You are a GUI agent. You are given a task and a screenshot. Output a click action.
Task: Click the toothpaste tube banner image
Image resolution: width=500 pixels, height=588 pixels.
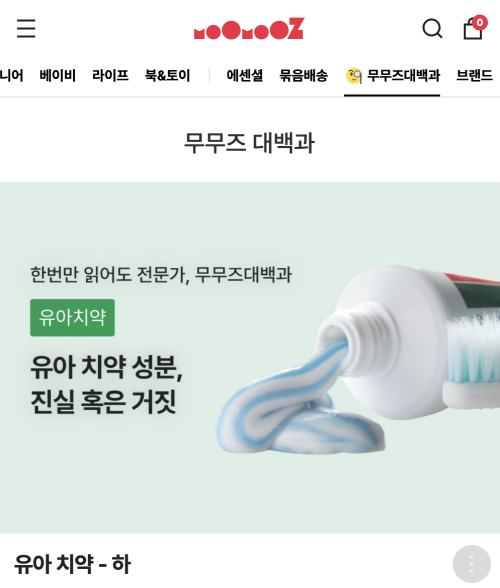(358, 358)
